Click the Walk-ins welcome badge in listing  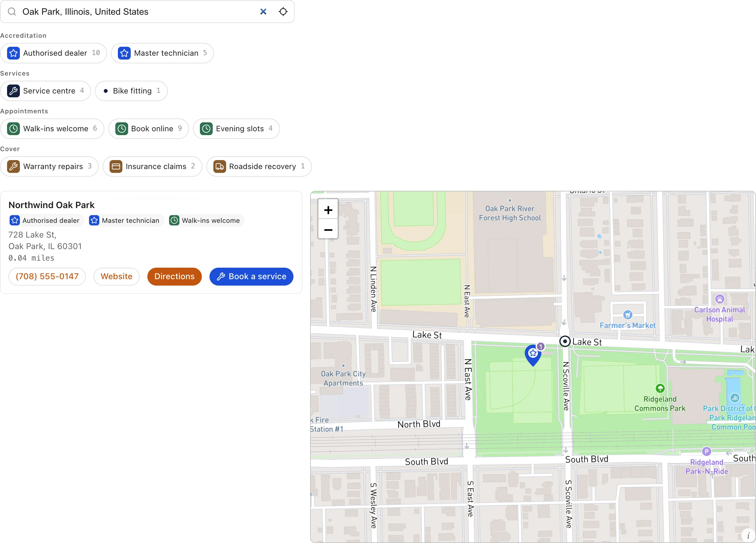tap(206, 221)
